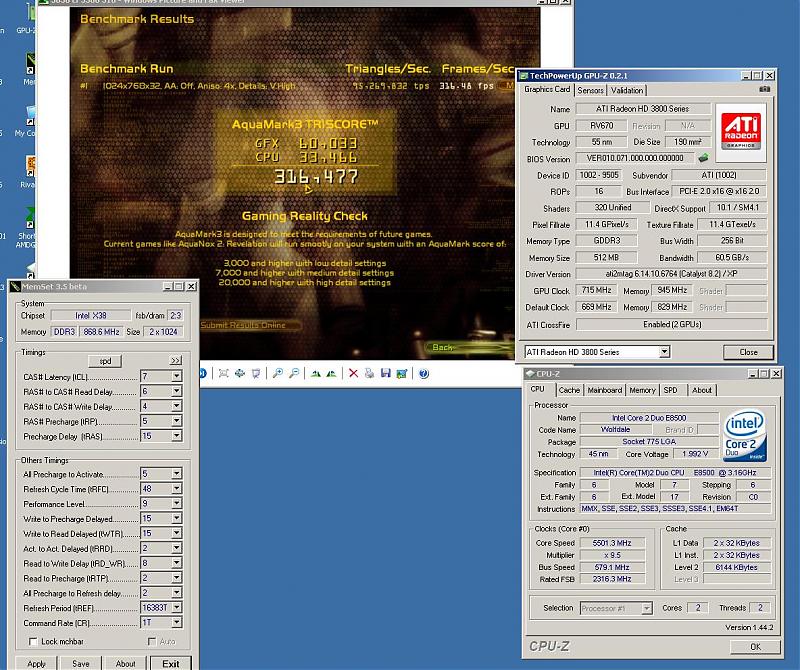Click the GPU-Z title bar icon
This screenshot has width=800, height=670.
click(523, 76)
